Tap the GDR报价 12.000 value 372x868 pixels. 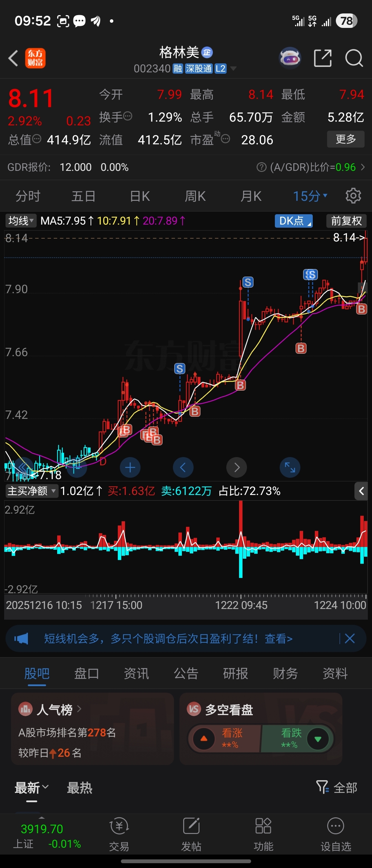pyautogui.click(x=76, y=167)
